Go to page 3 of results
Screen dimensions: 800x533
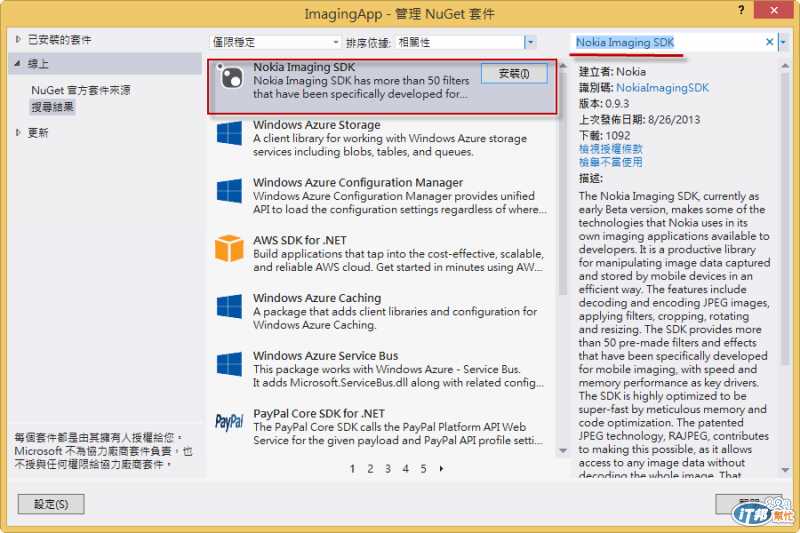tap(388, 469)
